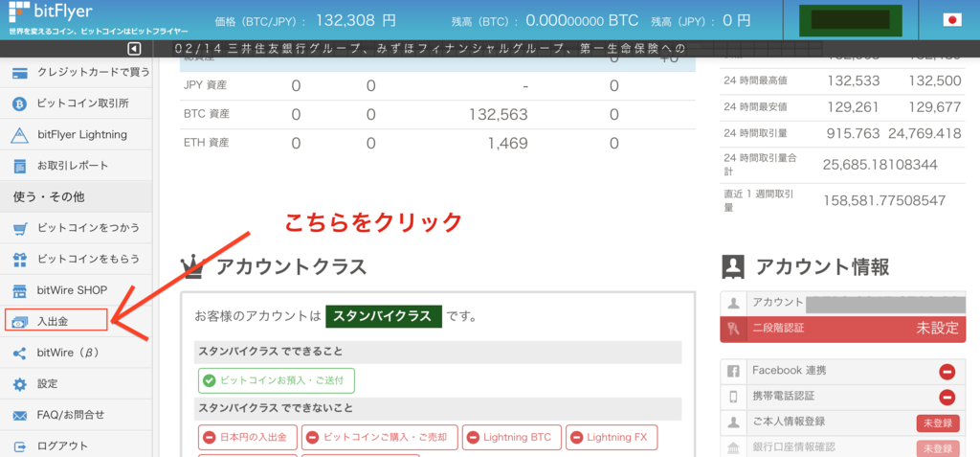Click the mobile phone icon for 携帯電話認証
The width and height of the screenshot is (980, 457).
734,397
